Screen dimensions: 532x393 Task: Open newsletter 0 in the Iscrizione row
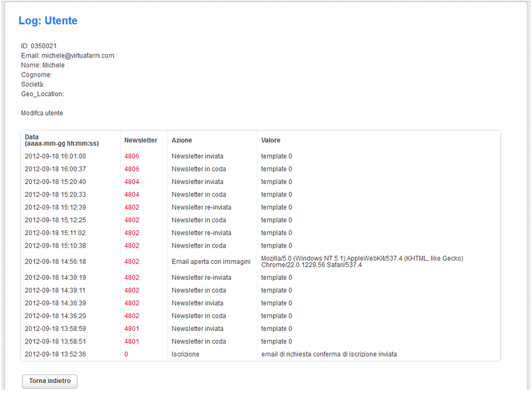[x=126, y=355]
